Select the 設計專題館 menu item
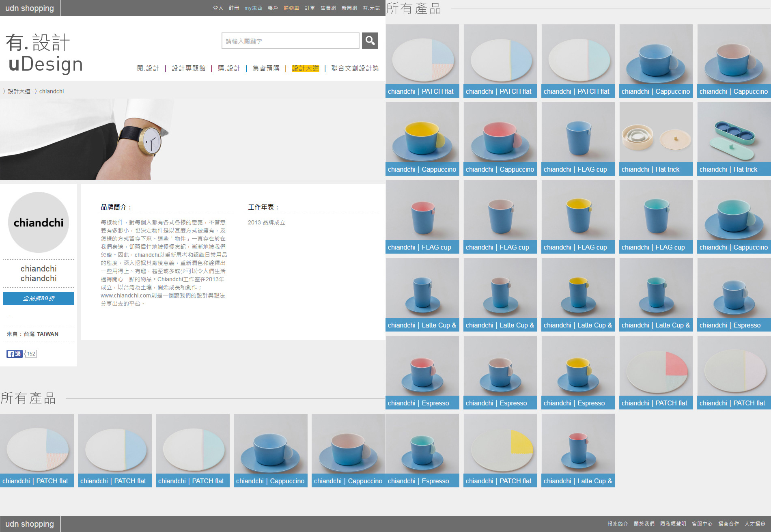The width and height of the screenshot is (771, 532). point(189,68)
